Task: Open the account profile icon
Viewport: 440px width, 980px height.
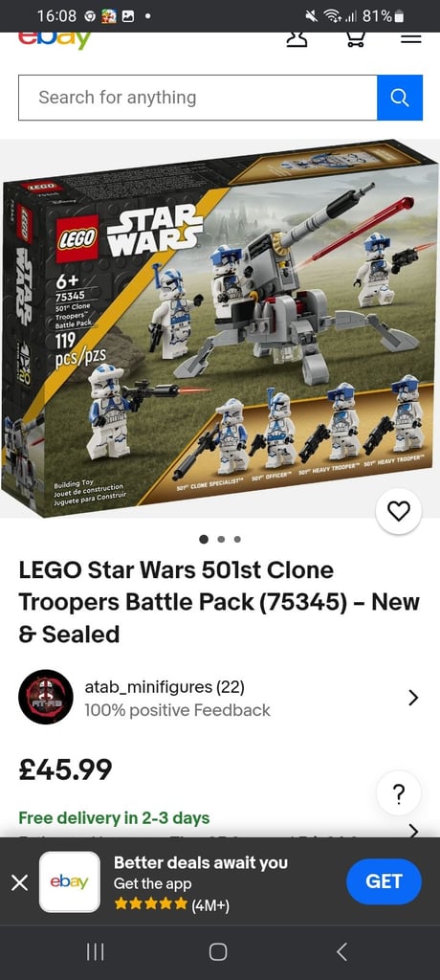Action: [297, 39]
